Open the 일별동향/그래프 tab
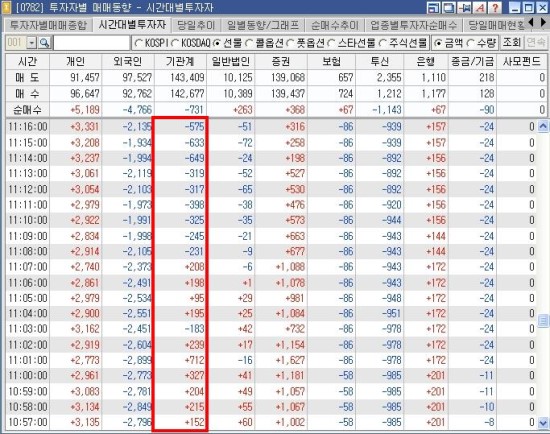Screen dimensions: 550x434 click(x=263, y=25)
